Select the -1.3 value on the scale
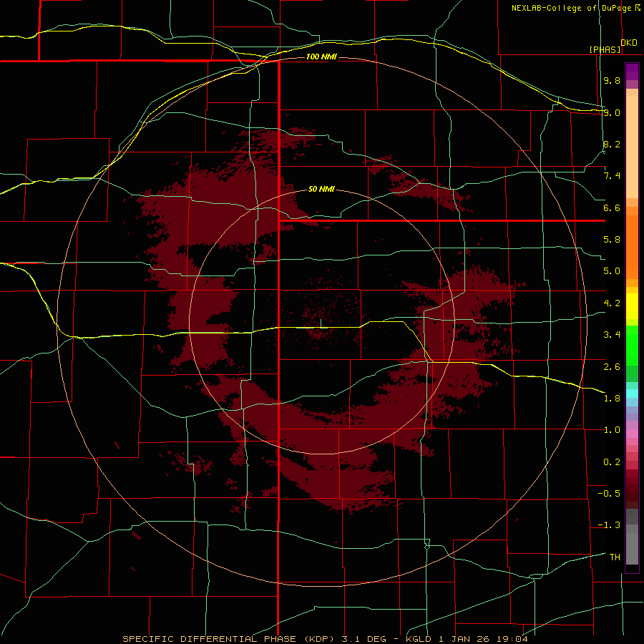The image size is (644, 644). (609, 525)
